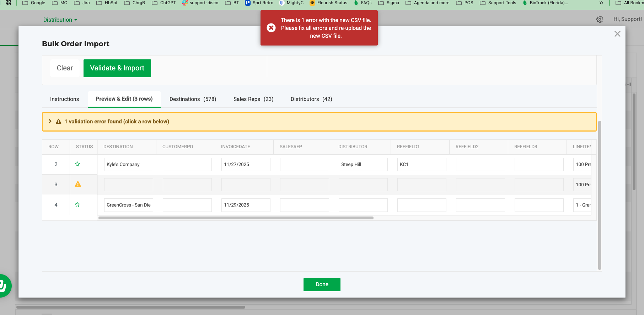Viewport: 644px width, 315px height.
Task: Click the Clear button
Action: 65,68
